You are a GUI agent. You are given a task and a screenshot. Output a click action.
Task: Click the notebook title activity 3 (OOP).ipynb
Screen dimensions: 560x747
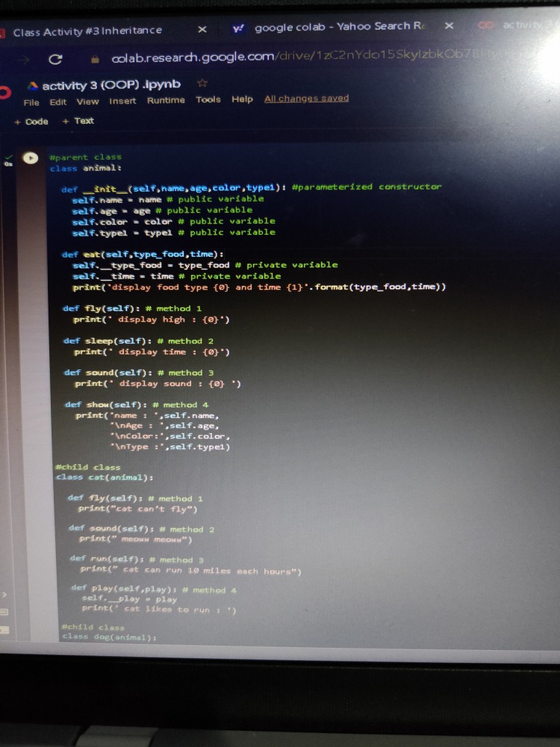tap(112, 85)
